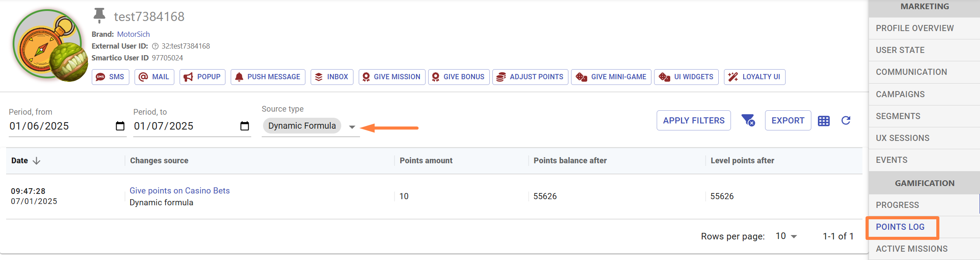Open the Points Log menu item
The image size is (980, 260).
coord(900,227)
